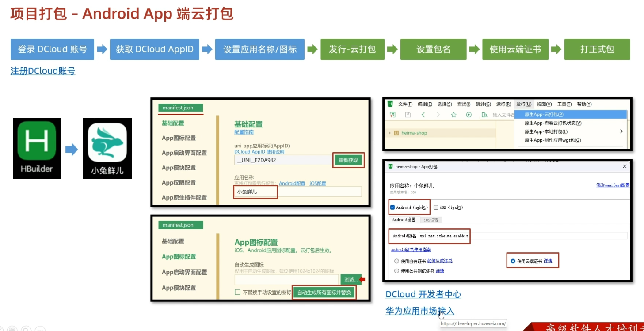Image resolution: width=644 pixels, height=331 pixels.
Task: Check the Android (apk包) checkbox
Action: pyautogui.click(x=392, y=208)
